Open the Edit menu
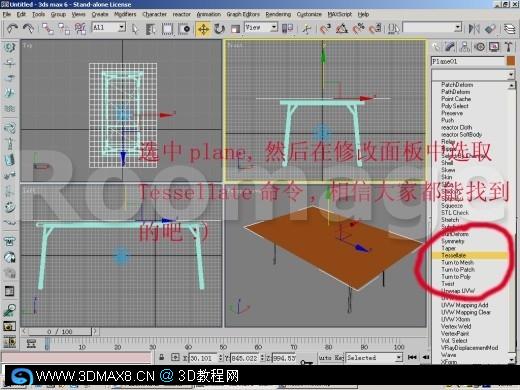520x390 pixels. pos(21,14)
